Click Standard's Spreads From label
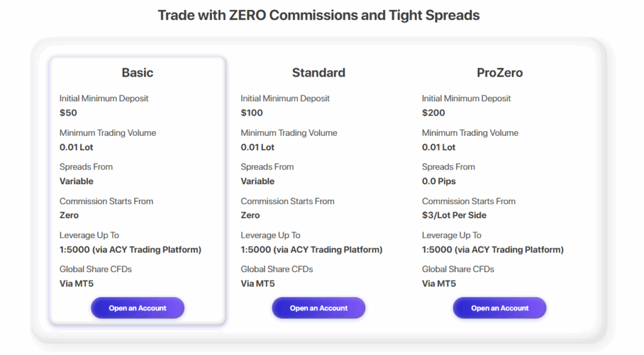The height and width of the screenshot is (355, 644). pos(267,167)
